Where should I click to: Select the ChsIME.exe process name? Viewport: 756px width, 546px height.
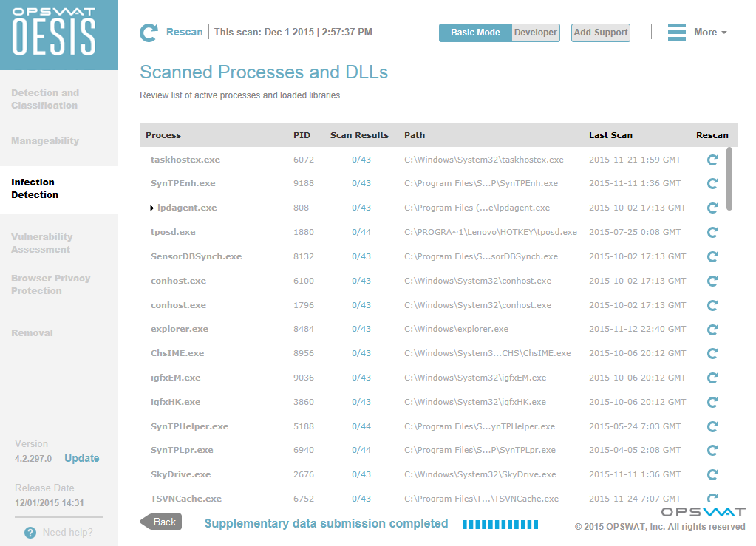[177, 353]
